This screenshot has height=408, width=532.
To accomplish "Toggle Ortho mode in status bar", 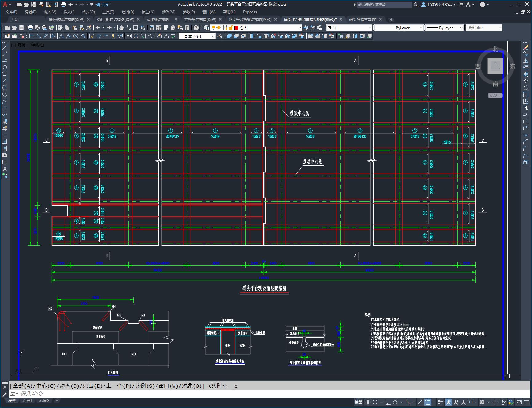I will (388, 402).
